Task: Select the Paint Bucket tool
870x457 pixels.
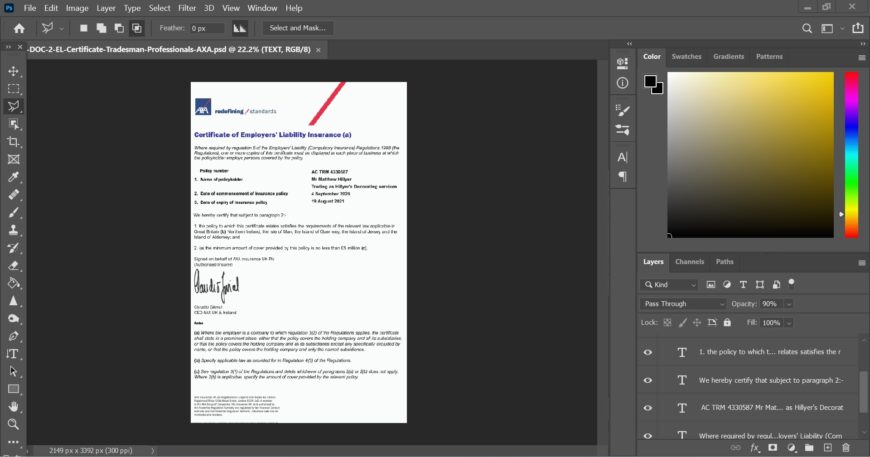Action: coord(13,283)
